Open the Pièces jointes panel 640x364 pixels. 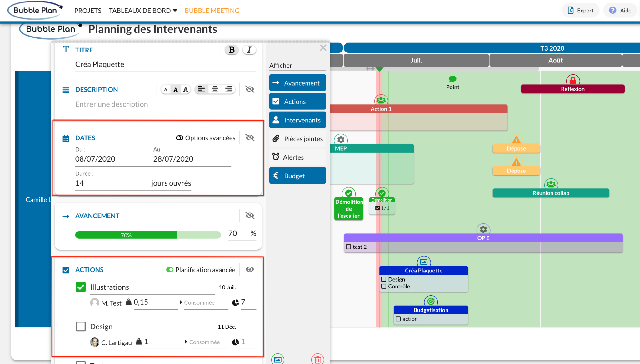tap(297, 139)
